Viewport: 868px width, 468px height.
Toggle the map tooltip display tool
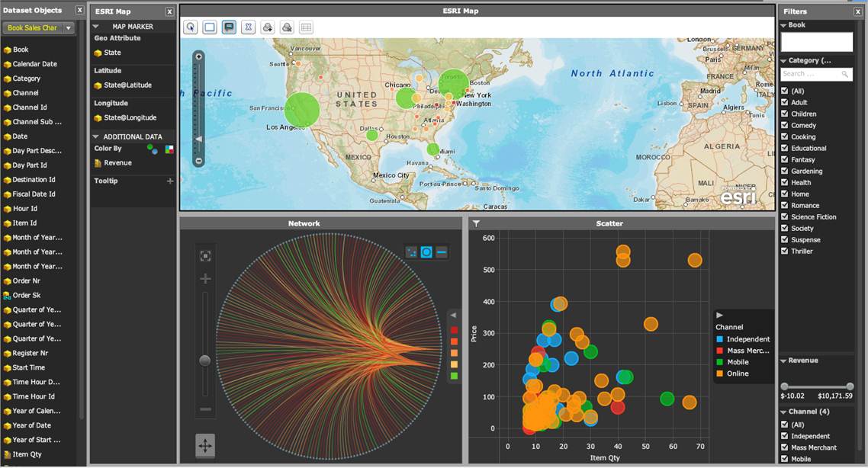pos(229,27)
